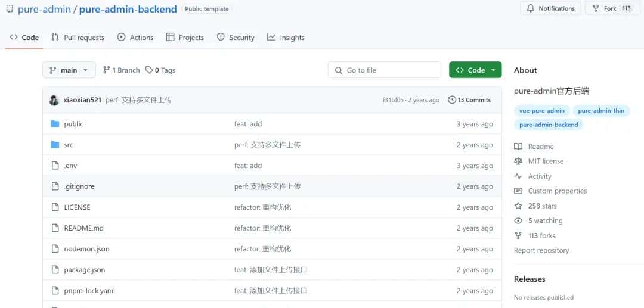The height and width of the screenshot is (308, 644).
Task: Expand the green Code dropdown button
Action: [x=475, y=70]
